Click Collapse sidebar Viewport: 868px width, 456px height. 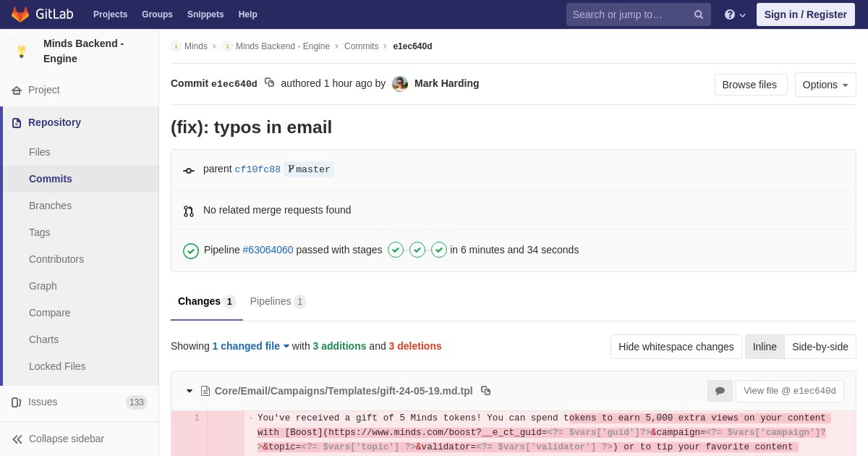tap(80, 439)
